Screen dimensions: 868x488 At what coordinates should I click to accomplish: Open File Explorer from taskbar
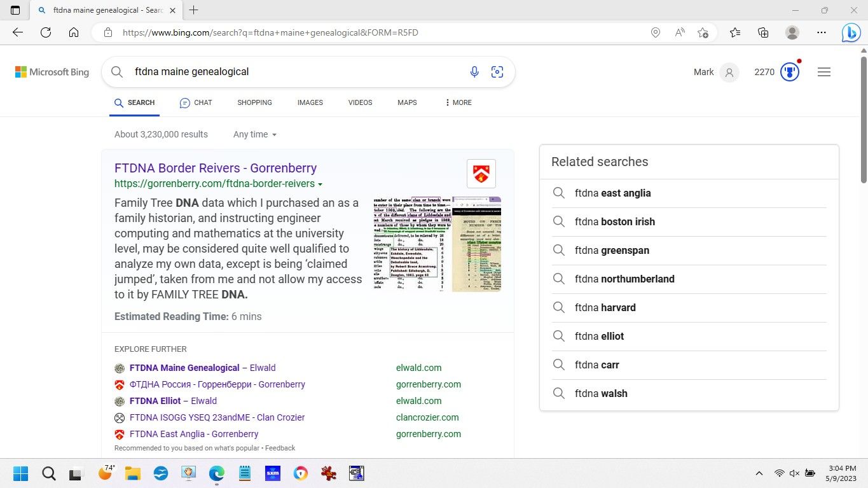tap(132, 473)
